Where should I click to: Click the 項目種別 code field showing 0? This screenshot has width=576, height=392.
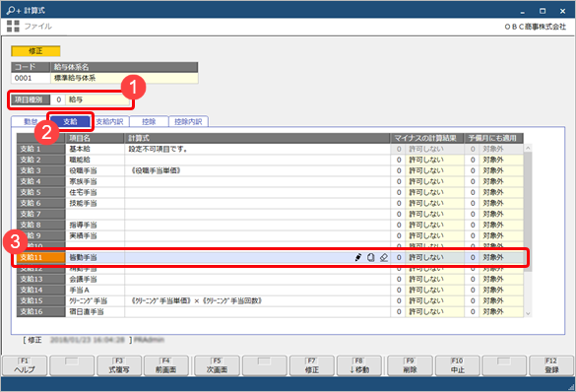tap(58, 99)
